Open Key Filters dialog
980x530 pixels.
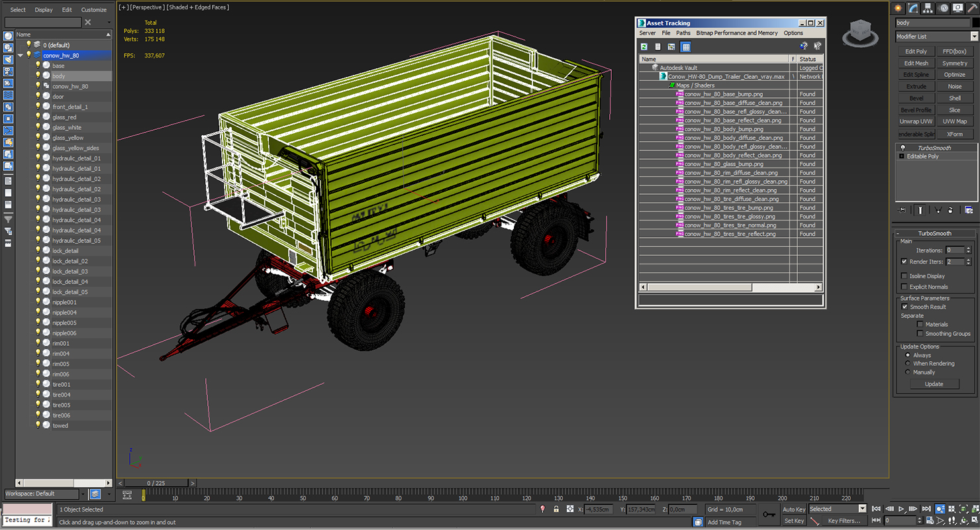[844, 521]
